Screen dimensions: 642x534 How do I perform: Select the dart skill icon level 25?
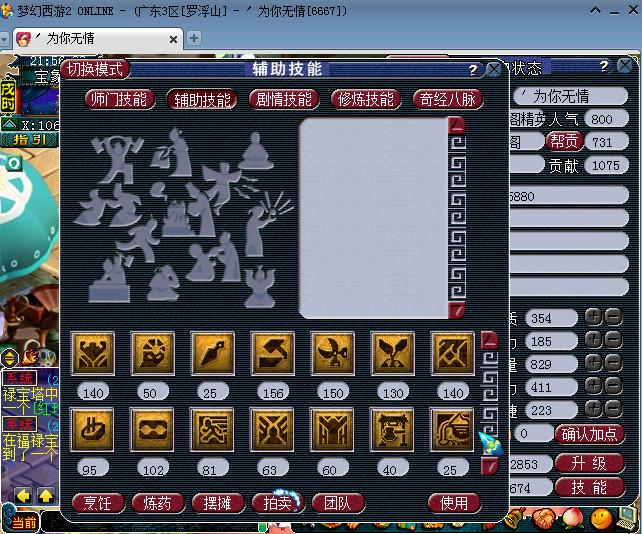tap(212, 354)
